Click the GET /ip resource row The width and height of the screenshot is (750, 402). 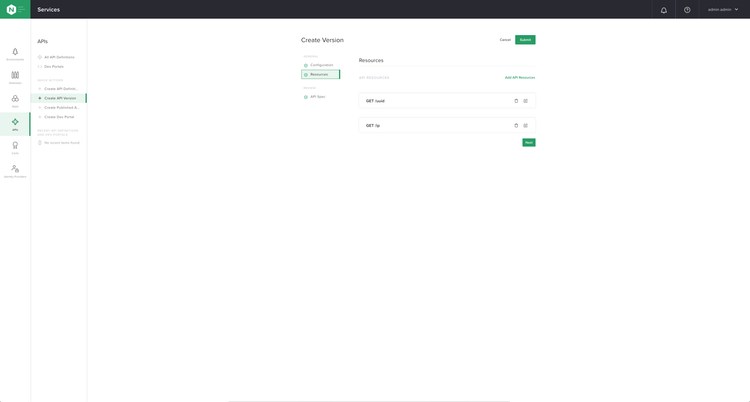click(x=447, y=125)
